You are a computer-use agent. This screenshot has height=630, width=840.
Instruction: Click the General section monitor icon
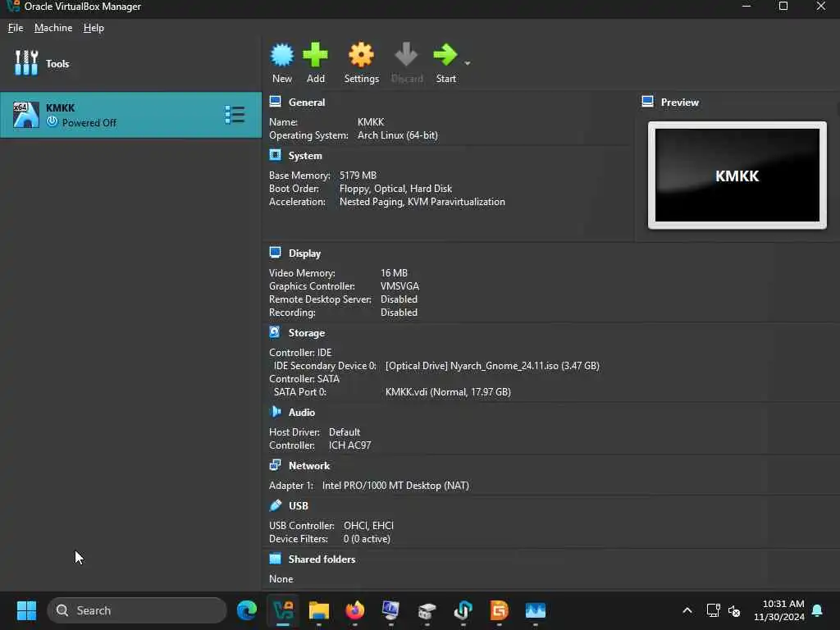click(x=276, y=102)
